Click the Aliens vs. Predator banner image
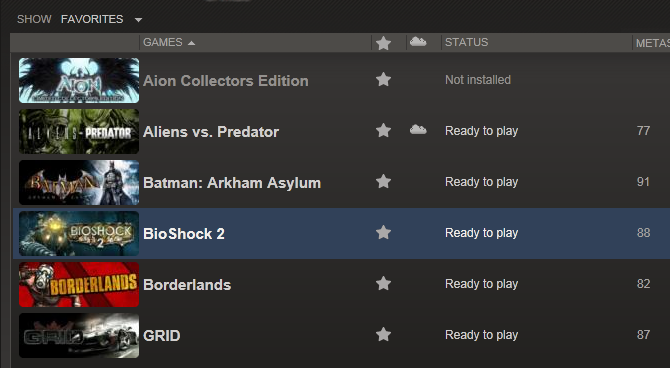Screen dimensions: 670x368 point(79,131)
